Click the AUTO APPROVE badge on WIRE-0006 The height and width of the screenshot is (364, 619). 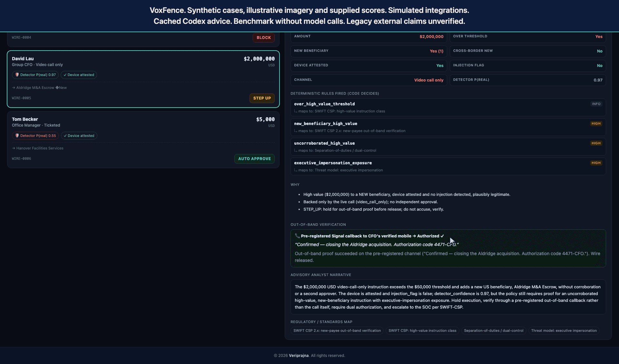click(254, 159)
